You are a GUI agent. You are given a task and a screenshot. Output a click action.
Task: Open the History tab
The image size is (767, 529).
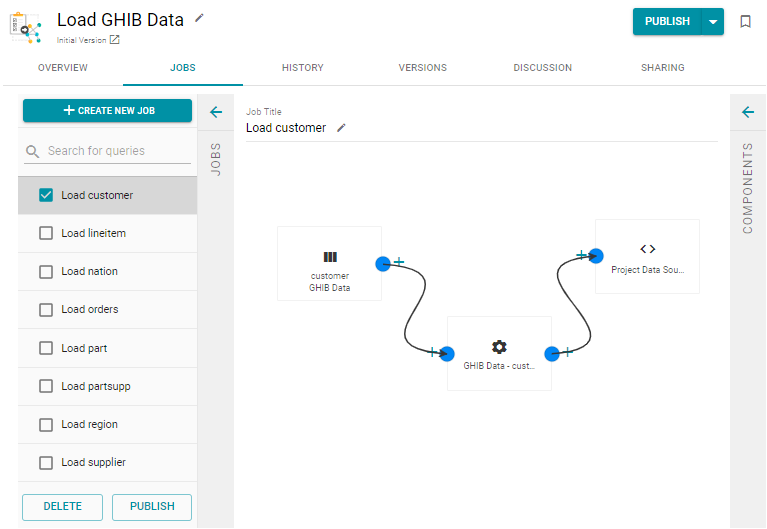coord(302,68)
